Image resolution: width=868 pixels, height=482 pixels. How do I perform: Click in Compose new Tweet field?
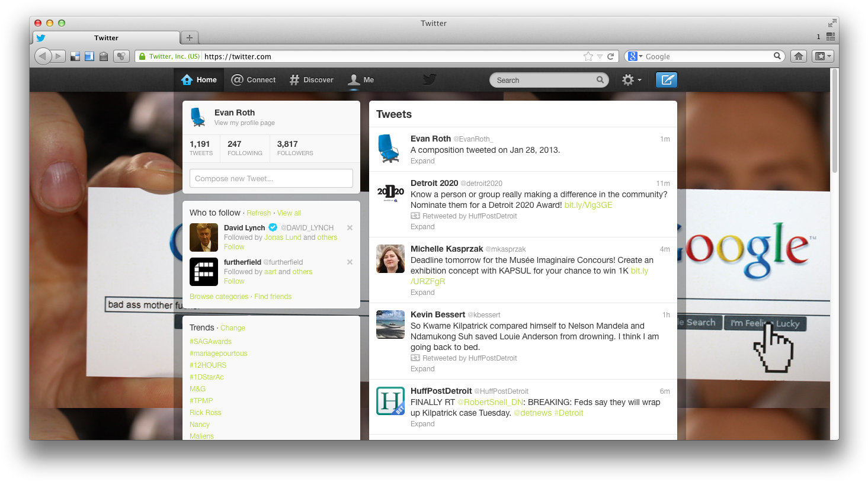point(271,178)
